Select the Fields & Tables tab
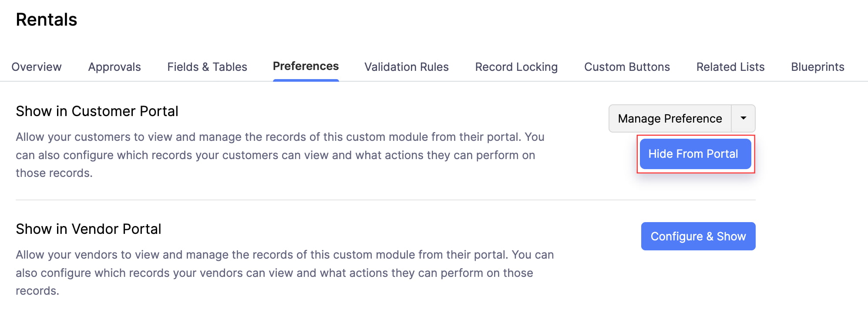This screenshot has height=326, width=868. point(207,67)
